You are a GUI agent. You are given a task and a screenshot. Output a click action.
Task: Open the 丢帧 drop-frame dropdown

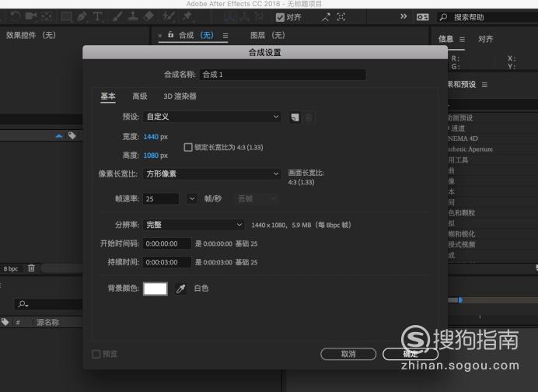click(257, 198)
